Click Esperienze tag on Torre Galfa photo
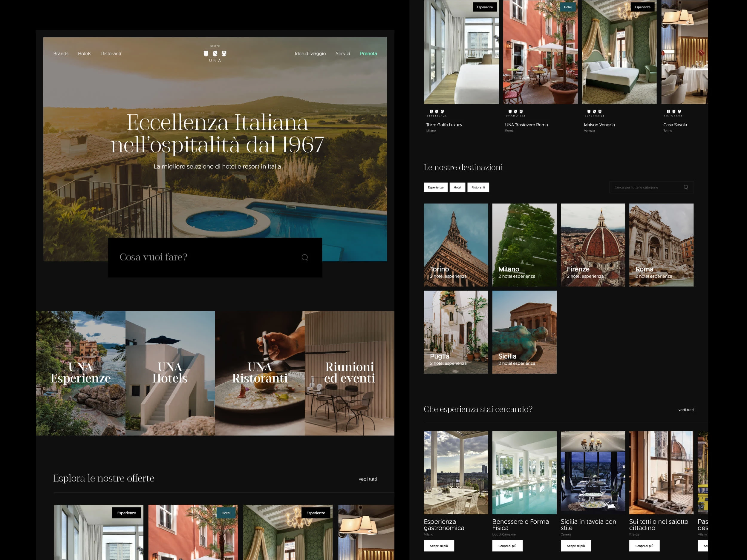747x560 pixels. tap(485, 7)
